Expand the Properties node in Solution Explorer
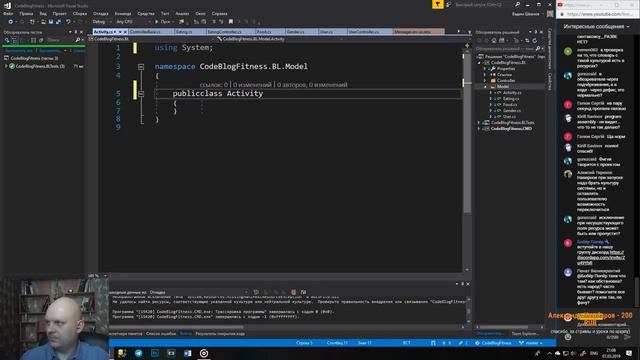 tap(485, 69)
